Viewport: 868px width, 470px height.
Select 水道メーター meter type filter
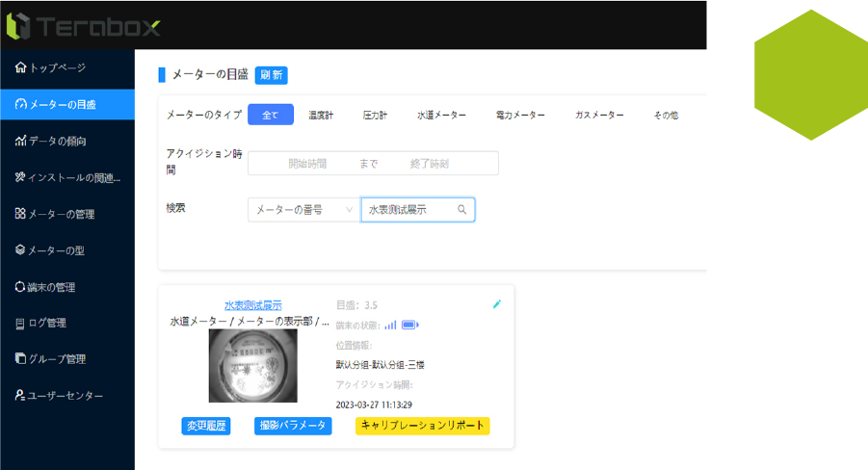point(441,115)
